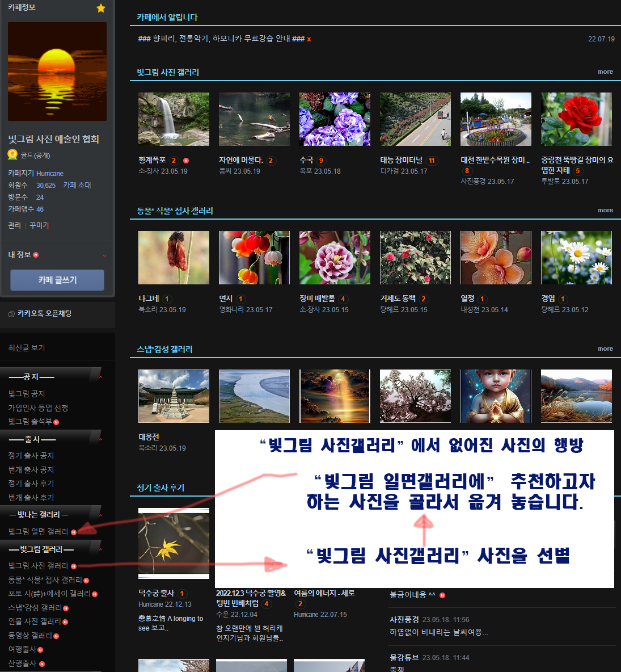The height and width of the screenshot is (672, 621).
Task: Open 동영상 갤러리 board
Action: (30, 636)
